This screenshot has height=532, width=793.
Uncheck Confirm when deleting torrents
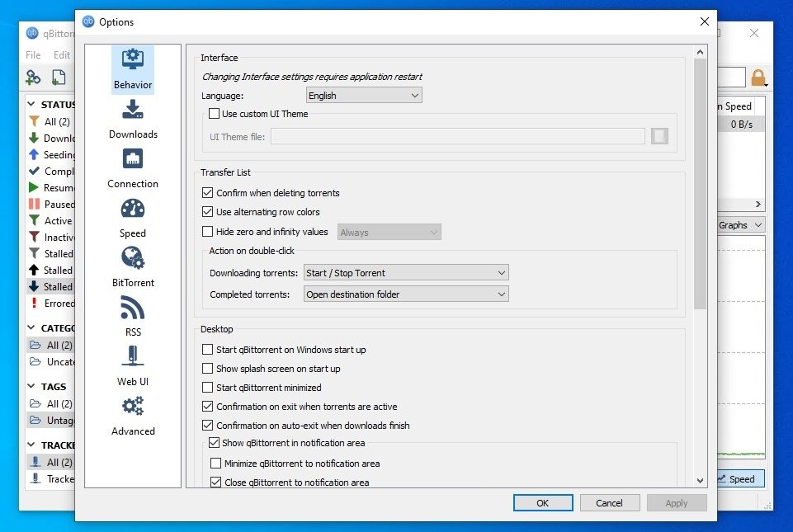(208, 193)
